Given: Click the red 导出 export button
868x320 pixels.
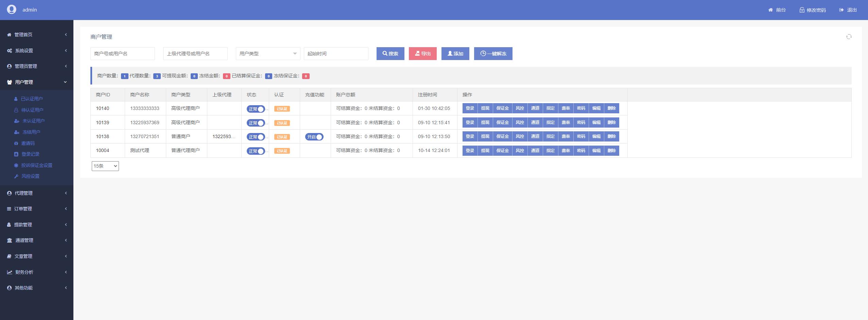Looking at the screenshot, I should 423,54.
